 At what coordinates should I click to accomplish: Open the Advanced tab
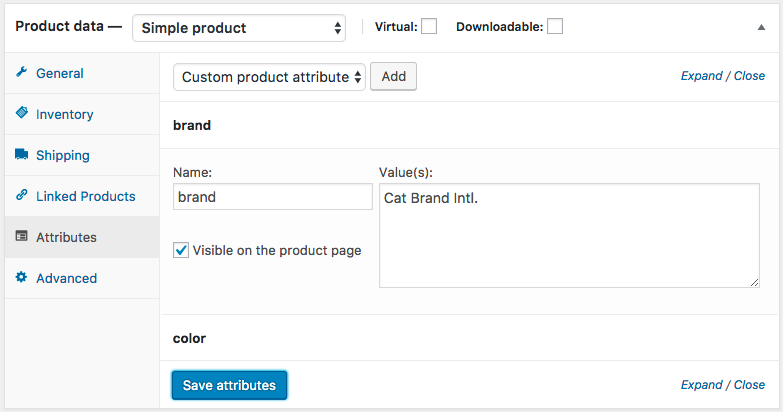point(66,278)
